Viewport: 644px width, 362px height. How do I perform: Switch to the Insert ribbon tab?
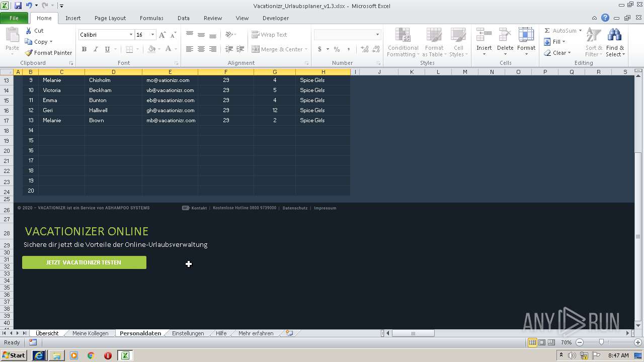[x=73, y=18]
